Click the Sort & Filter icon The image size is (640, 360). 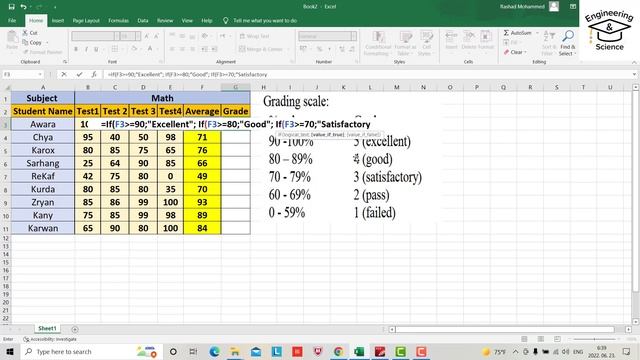coord(549,36)
